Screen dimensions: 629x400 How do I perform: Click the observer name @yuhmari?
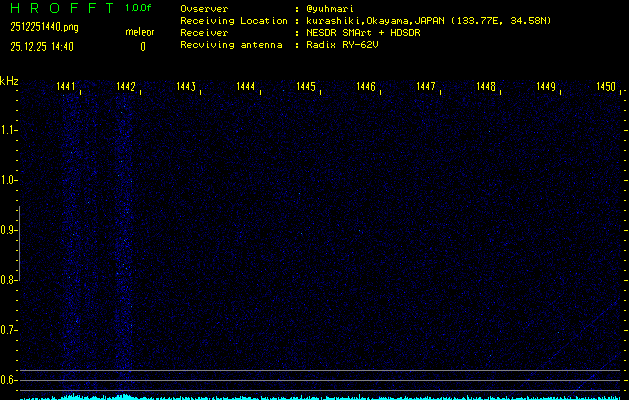tap(330, 9)
